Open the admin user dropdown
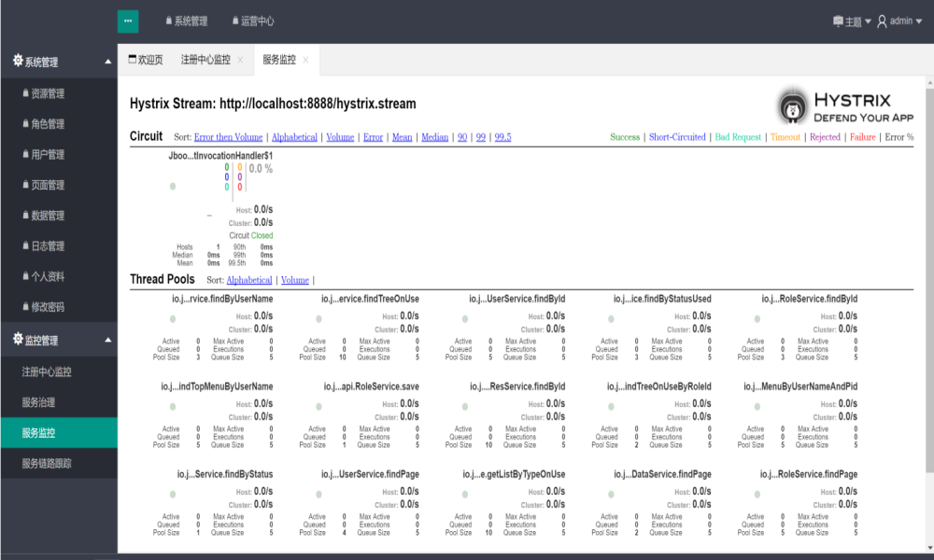934x560 pixels. click(899, 21)
